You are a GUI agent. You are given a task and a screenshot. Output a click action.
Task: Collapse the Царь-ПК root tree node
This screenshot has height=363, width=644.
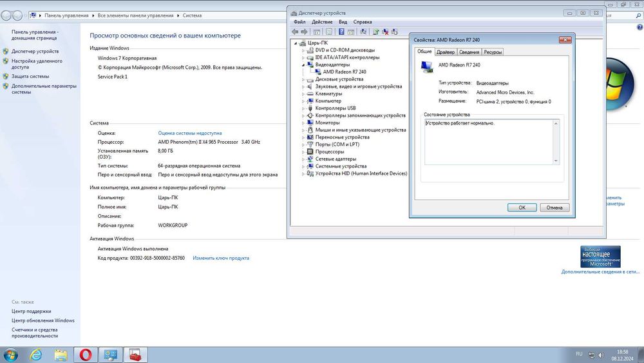(x=296, y=43)
